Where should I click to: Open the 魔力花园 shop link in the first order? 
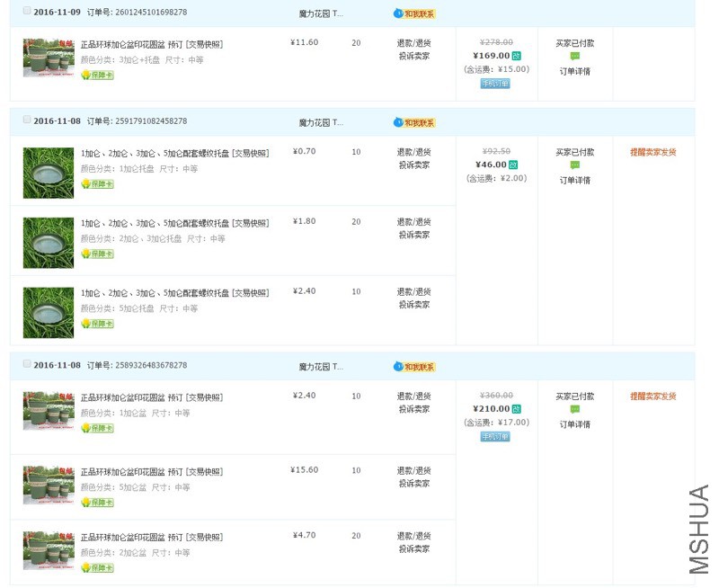[x=321, y=13]
